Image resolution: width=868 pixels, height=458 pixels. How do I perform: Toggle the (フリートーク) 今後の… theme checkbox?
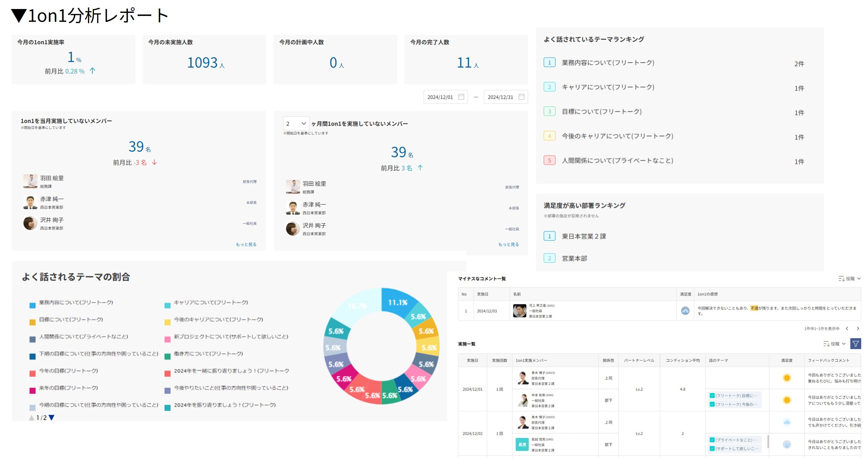pyautogui.click(x=712, y=404)
